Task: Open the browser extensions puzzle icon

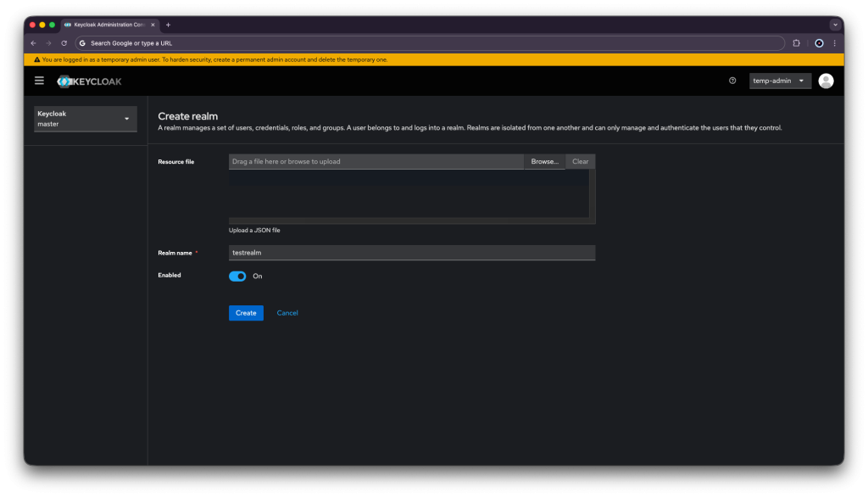Action: coord(796,42)
